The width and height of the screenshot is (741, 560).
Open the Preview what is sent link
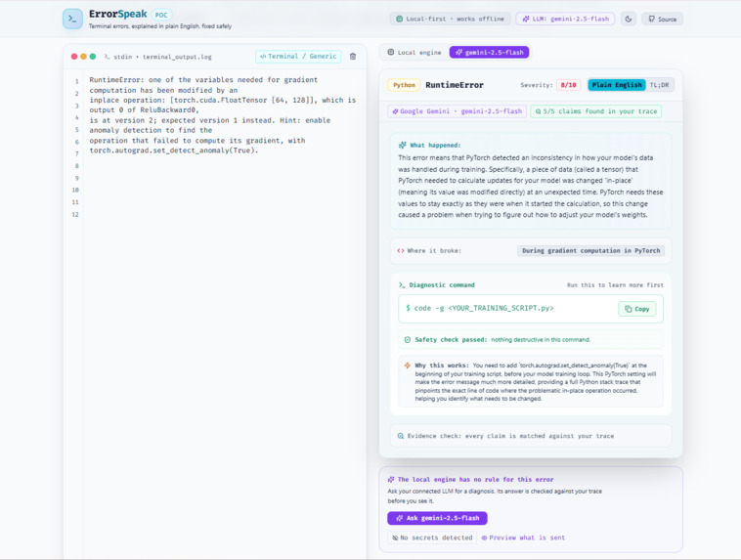coord(523,538)
